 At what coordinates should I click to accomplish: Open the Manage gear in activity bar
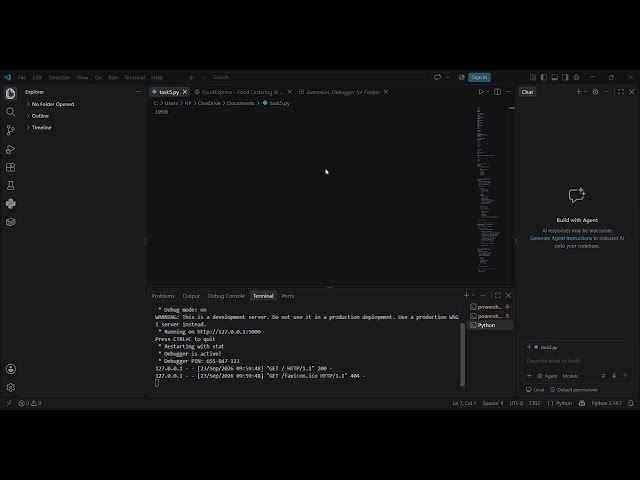coord(11,387)
